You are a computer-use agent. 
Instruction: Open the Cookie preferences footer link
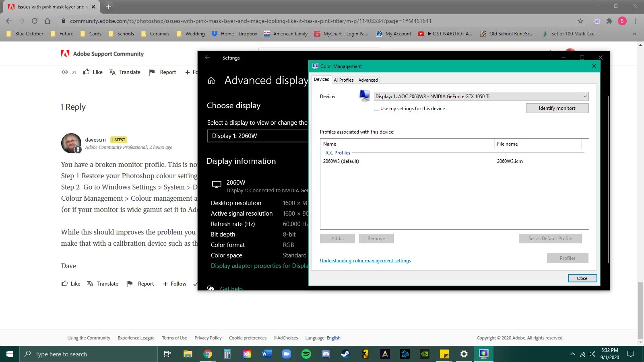pyautogui.click(x=248, y=338)
